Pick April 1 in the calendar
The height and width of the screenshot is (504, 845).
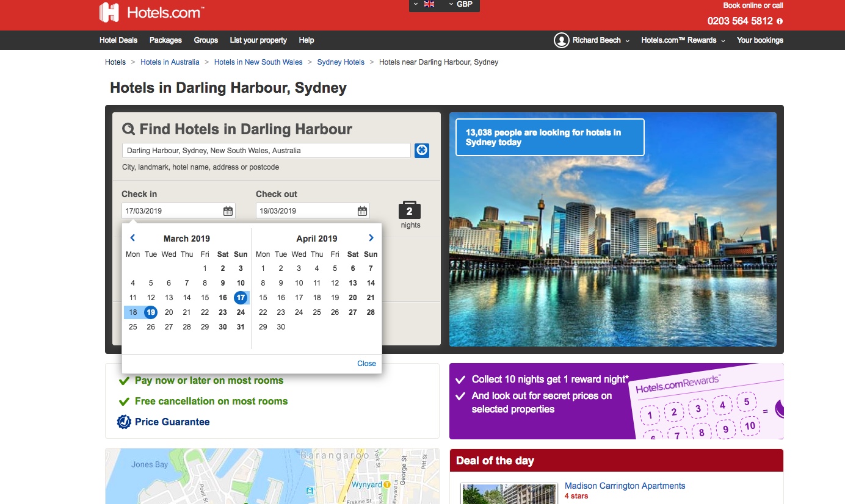263,268
